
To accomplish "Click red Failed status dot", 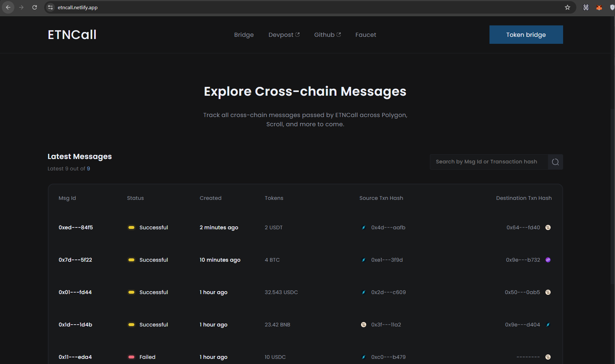I will click(x=131, y=357).
